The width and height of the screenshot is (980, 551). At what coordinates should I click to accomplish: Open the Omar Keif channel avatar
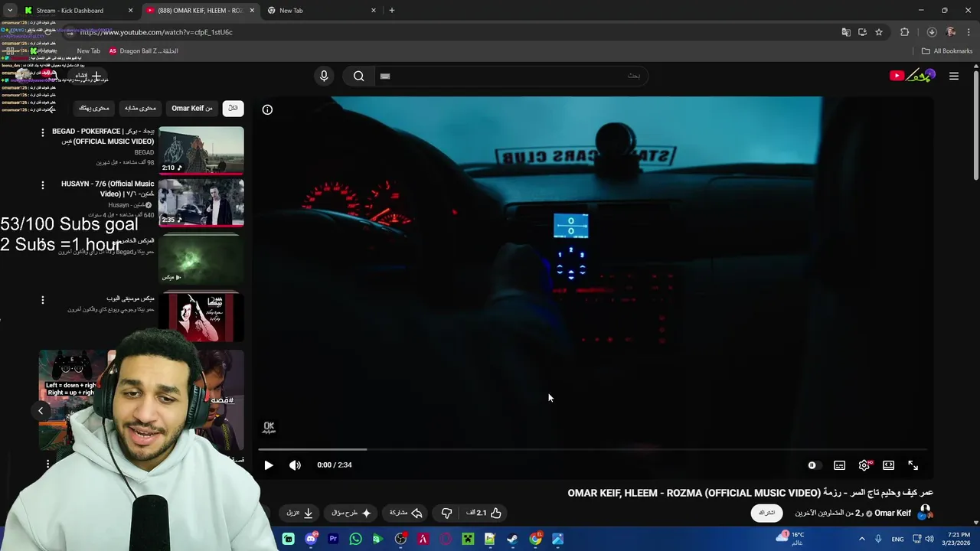pos(925,513)
